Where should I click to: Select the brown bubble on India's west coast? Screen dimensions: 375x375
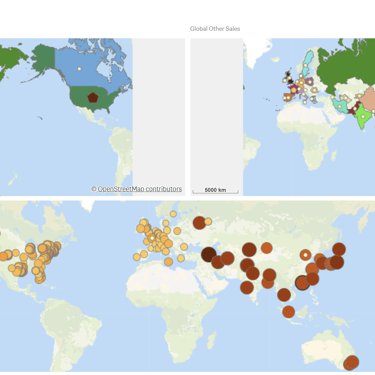(x=247, y=287)
